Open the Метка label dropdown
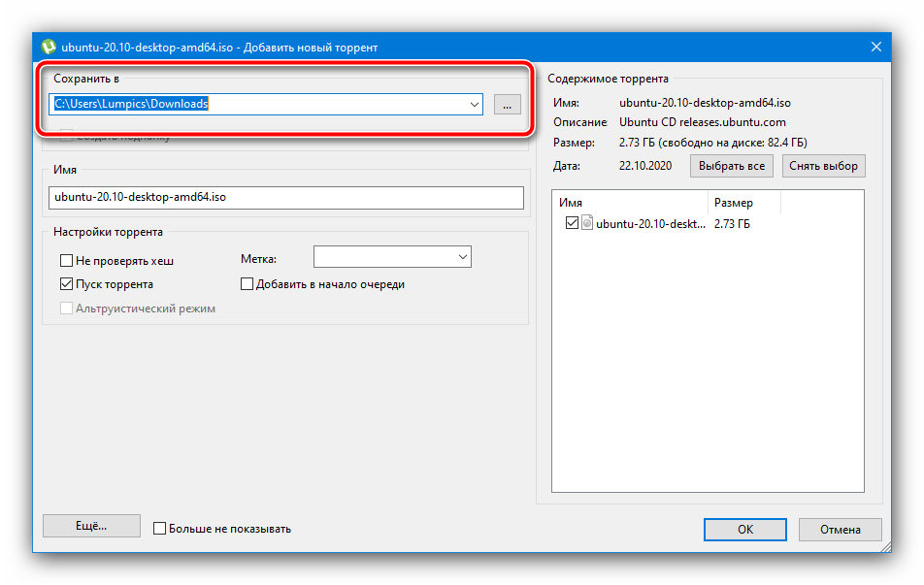The image size is (924, 585). pos(461,257)
